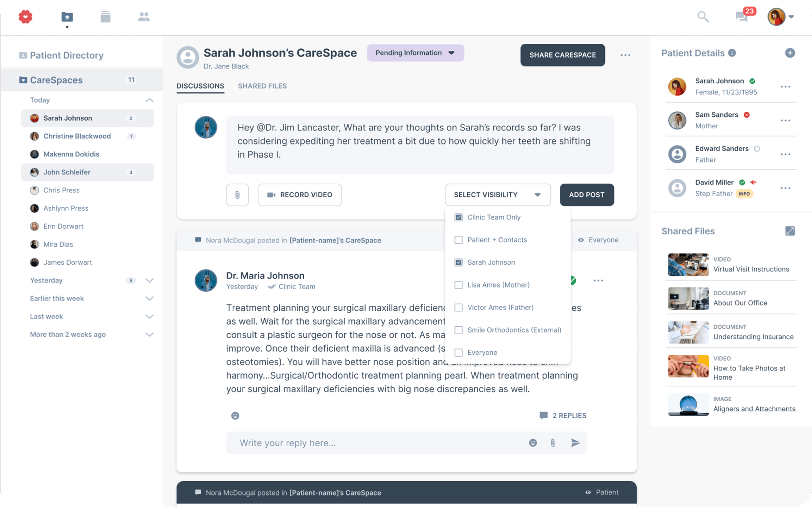The width and height of the screenshot is (812, 507).
Task: Click the paperclip attachment button beside Record Video
Action: (x=237, y=195)
